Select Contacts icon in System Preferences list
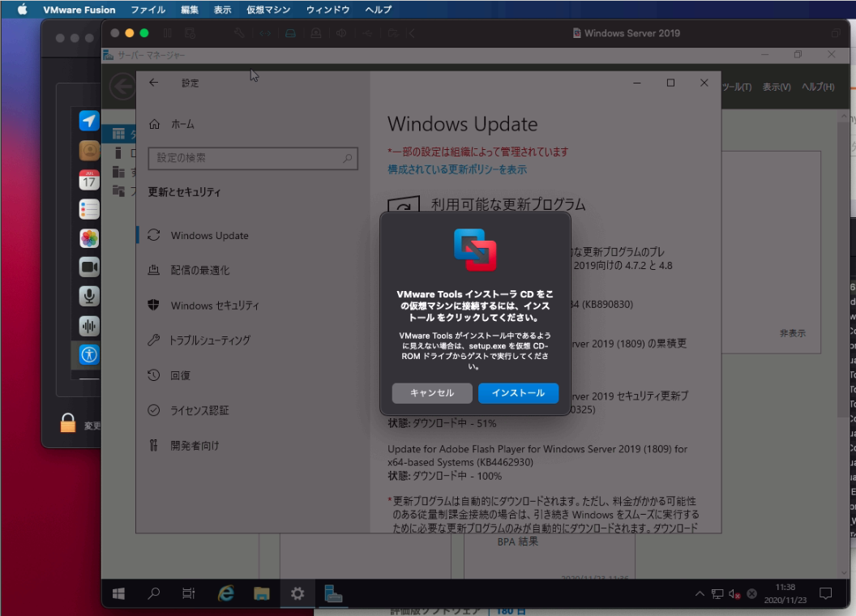856x616 pixels. pyautogui.click(x=89, y=150)
